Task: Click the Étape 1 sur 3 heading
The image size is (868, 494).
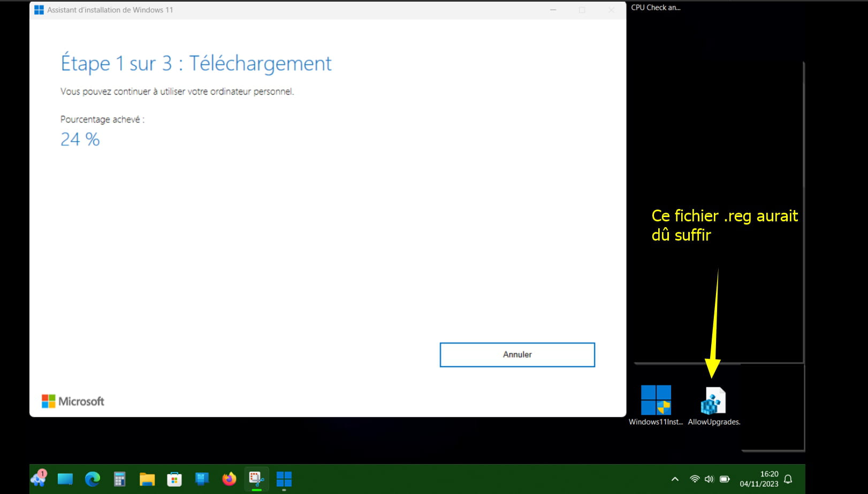Action: click(196, 63)
